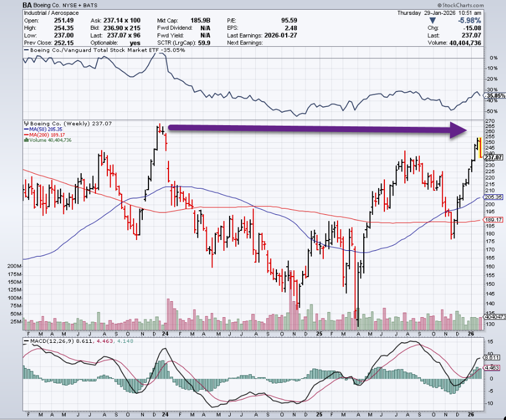
Task: Select the 237.07 current price axis tag
Action: point(493,157)
